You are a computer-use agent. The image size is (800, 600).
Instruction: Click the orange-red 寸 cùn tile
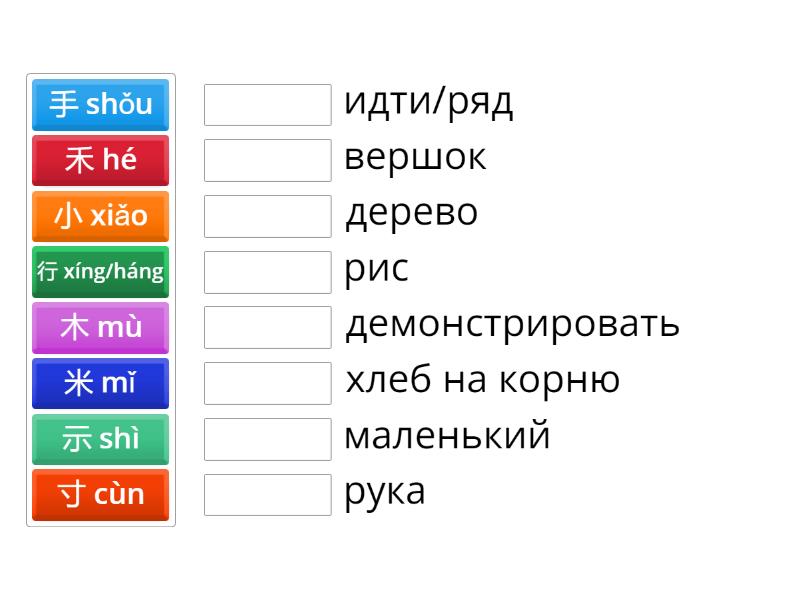point(100,494)
